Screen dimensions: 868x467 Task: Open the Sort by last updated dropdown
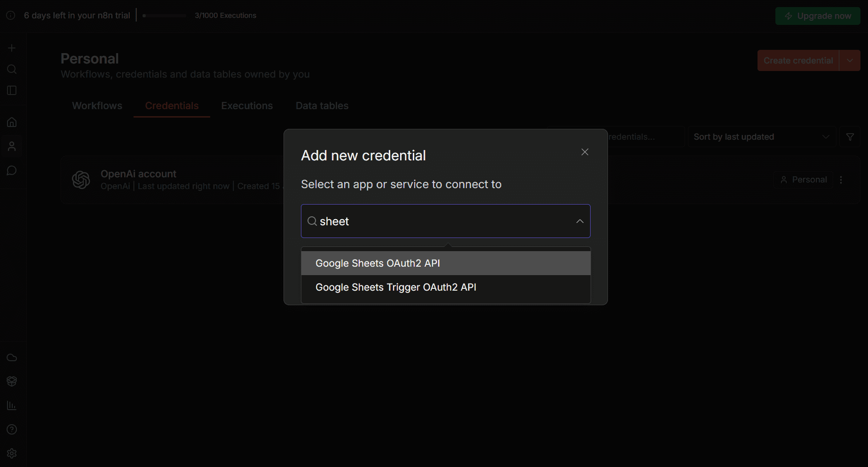click(762, 137)
